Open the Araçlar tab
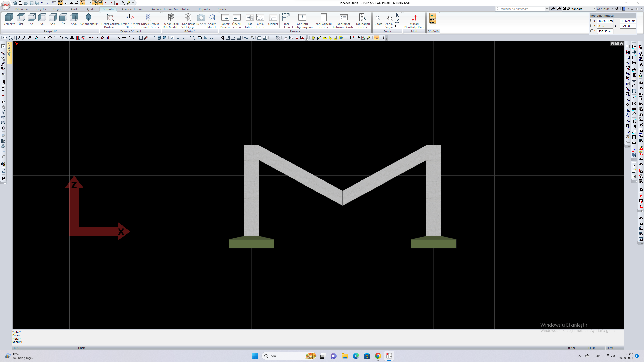The width and height of the screenshot is (644, 362). 75,9
